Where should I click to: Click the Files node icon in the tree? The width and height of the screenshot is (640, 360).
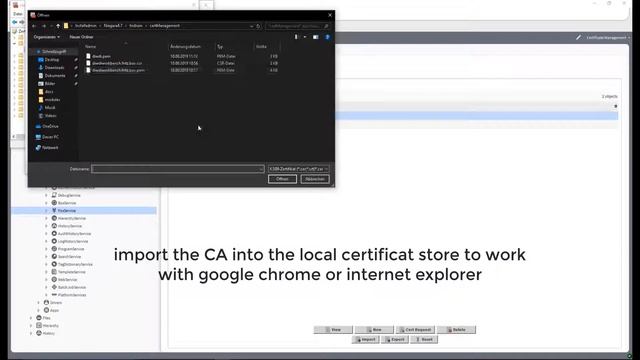[39, 318]
